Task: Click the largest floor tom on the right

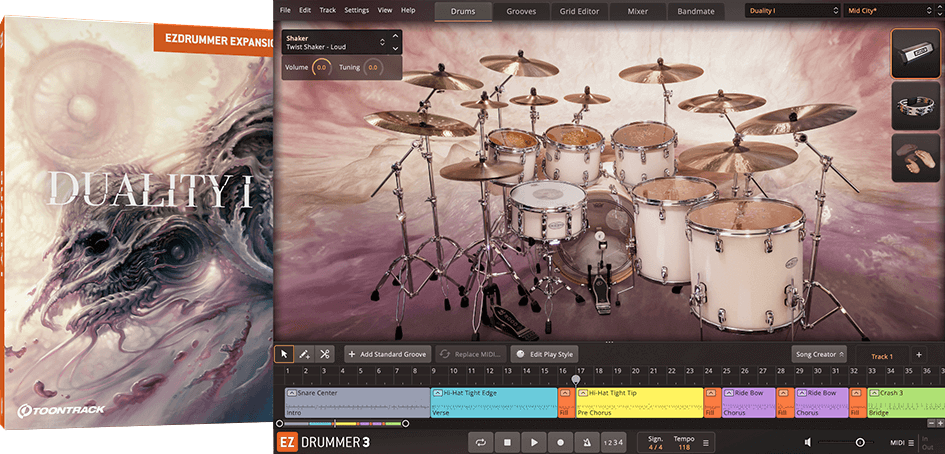Action: click(x=746, y=264)
